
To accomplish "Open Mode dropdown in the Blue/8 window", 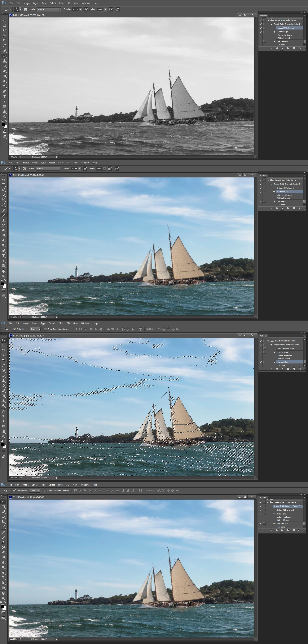I will [x=49, y=9].
